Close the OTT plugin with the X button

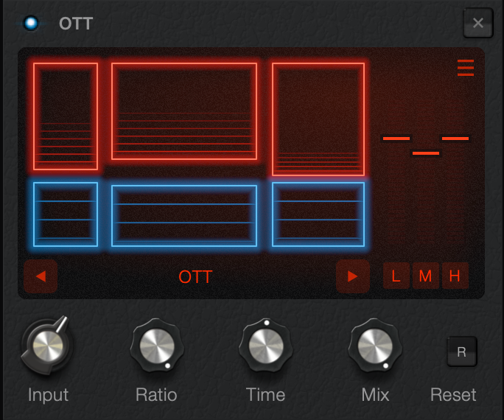[478, 23]
